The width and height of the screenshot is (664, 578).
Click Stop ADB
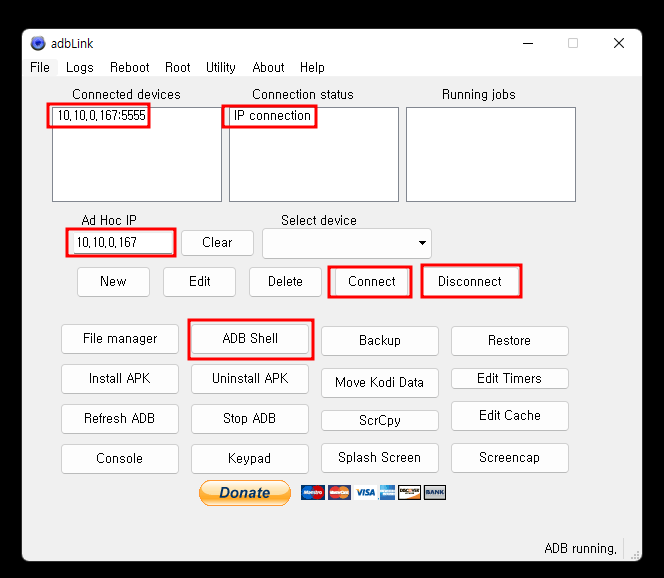(250, 419)
